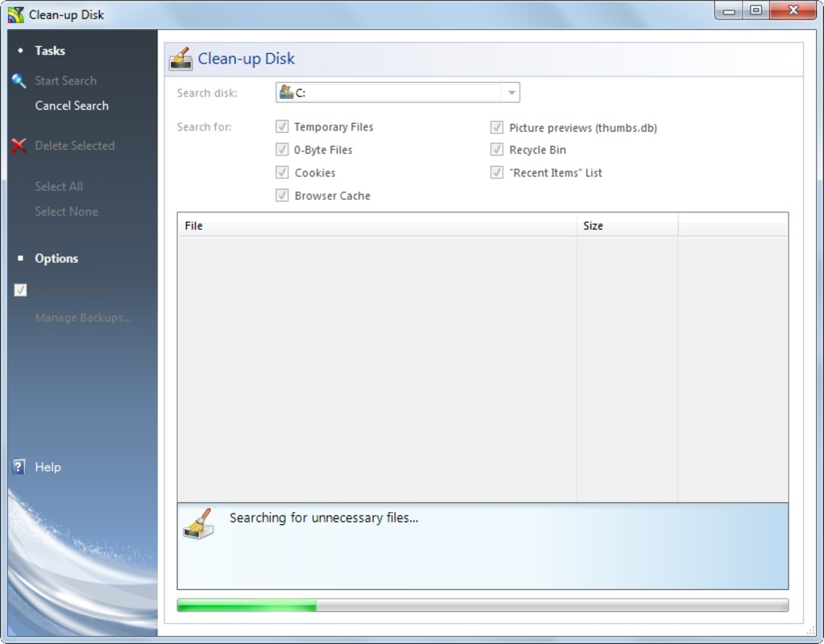Toggle the Cookies checkbox
Image resolution: width=824 pixels, height=644 pixels.
click(x=282, y=172)
